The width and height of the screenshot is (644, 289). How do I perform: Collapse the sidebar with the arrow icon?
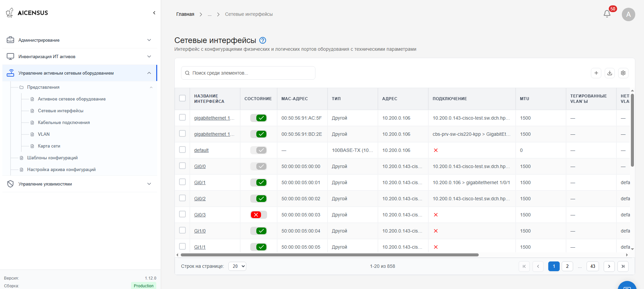click(x=154, y=13)
